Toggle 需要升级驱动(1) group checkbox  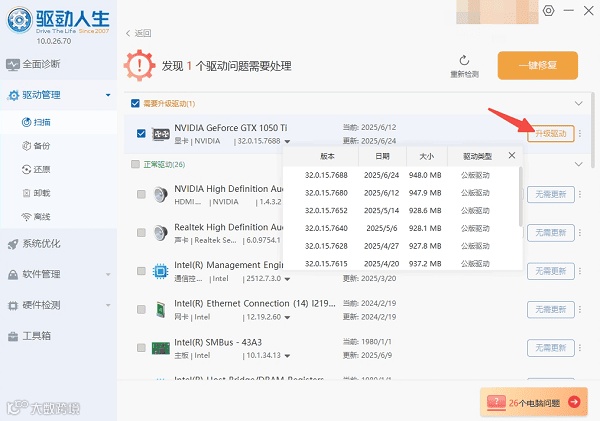point(135,103)
